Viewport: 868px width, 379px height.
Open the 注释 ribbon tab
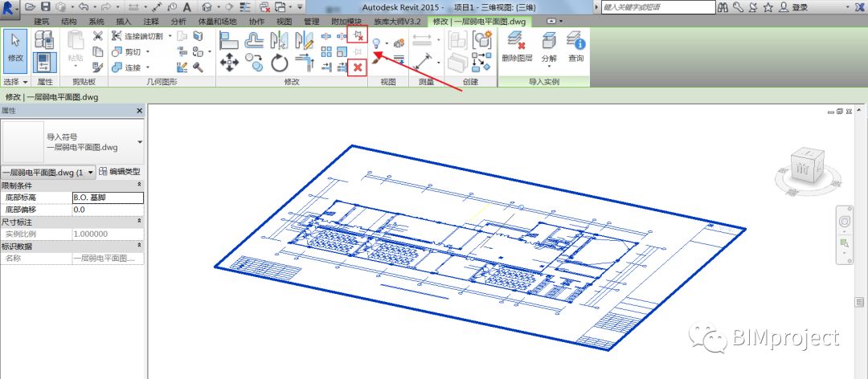pos(151,22)
